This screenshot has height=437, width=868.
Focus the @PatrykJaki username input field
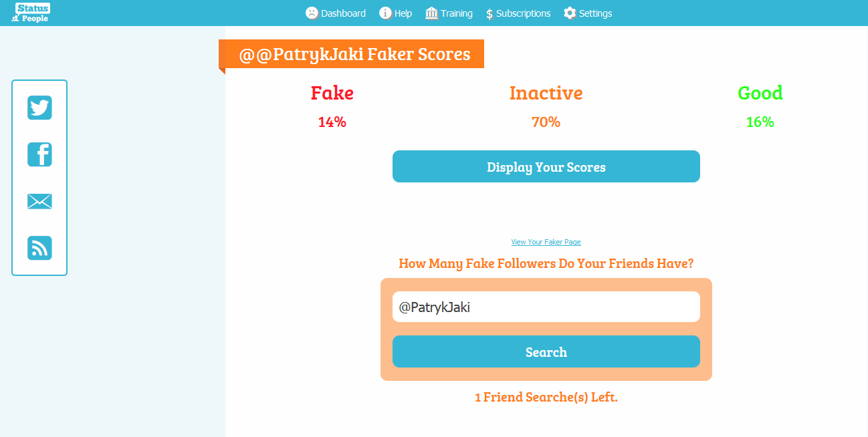[x=546, y=307]
